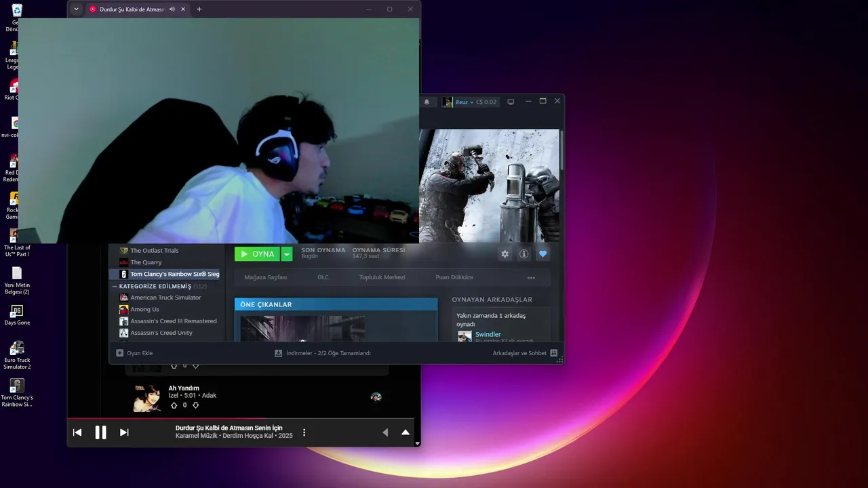Click the Oyun Ekle label
868x488 pixels.
(140, 353)
